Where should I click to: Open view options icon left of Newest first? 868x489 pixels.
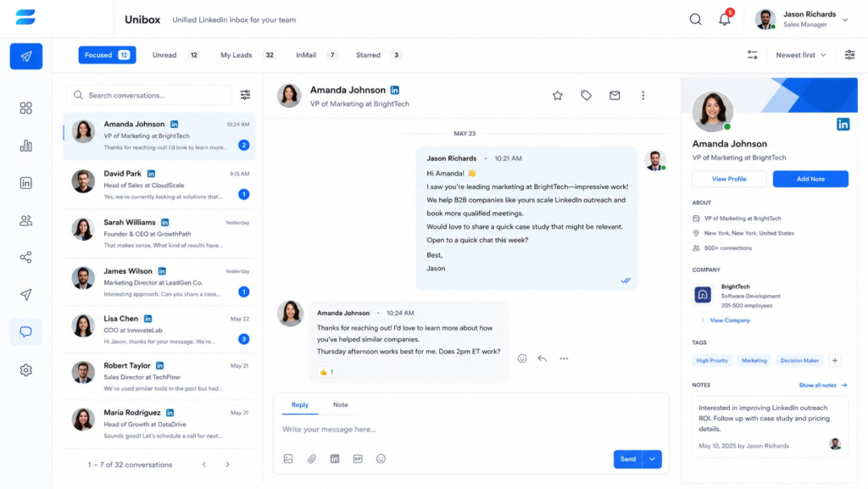pyautogui.click(x=753, y=55)
